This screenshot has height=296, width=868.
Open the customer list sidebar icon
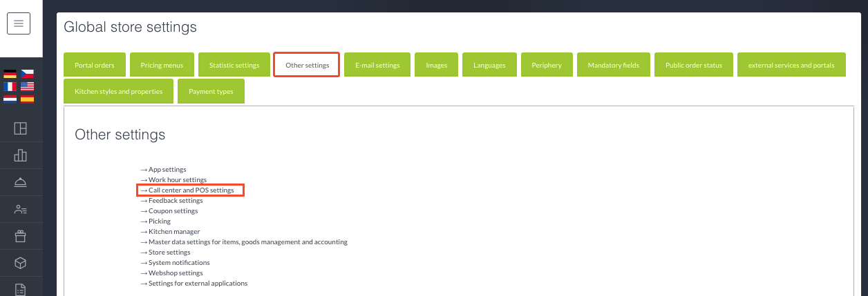21,209
